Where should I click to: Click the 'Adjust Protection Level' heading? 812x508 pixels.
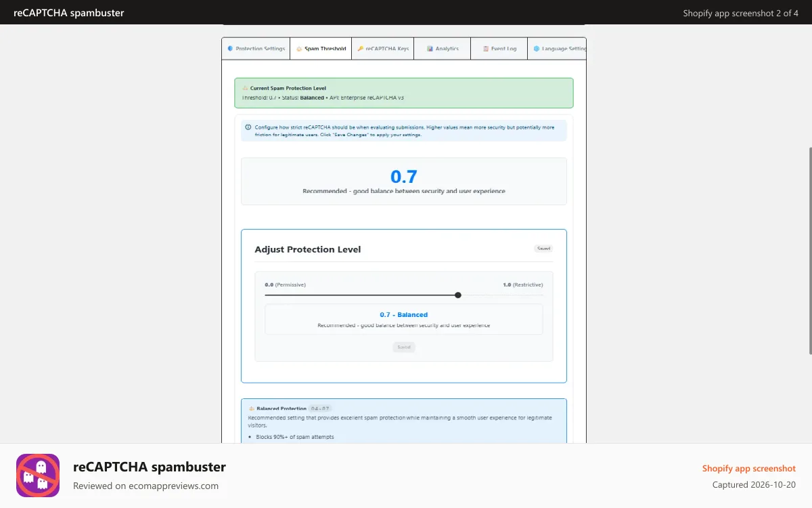[x=308, y=249]
